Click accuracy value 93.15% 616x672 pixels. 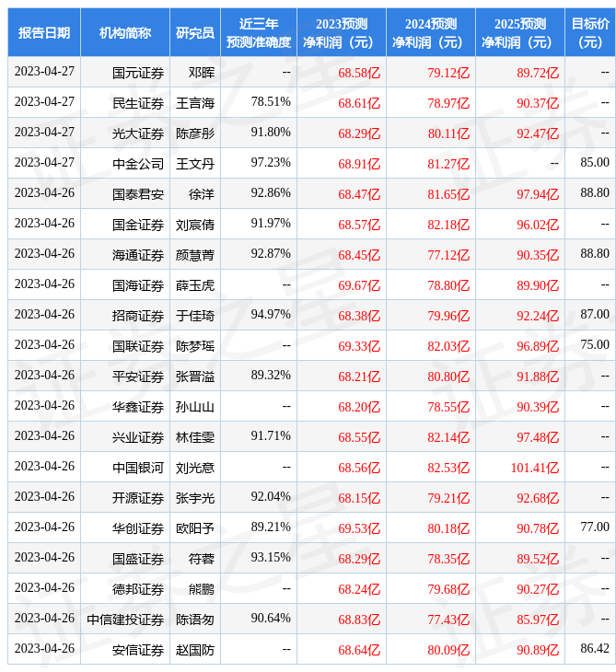tap(271, 558)
